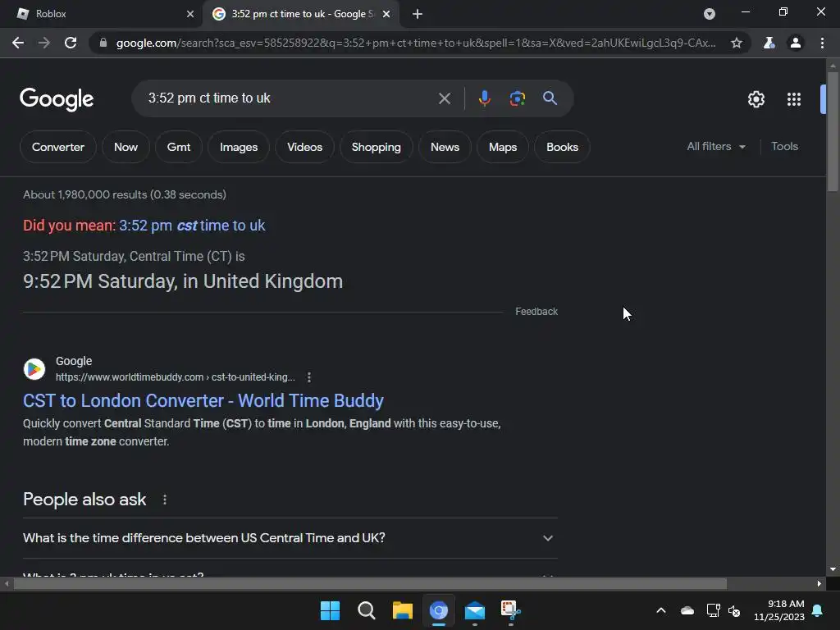Viewport: 840px width, 630px height.
Task: Click the vertical page scrollbar thumb
Action: tap(832, 131)
